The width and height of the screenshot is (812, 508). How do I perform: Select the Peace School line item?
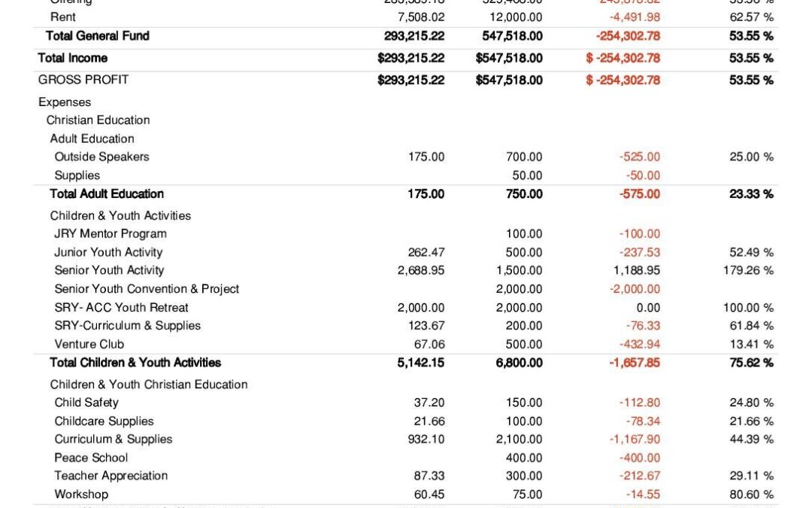[91, 458]
